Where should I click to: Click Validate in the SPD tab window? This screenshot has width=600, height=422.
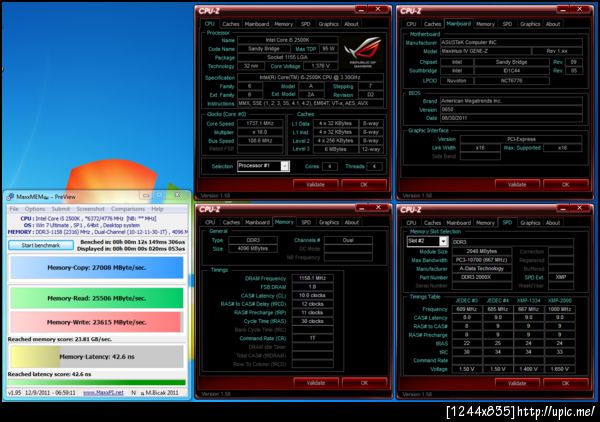pyautogui.click(x=517, y=383)
